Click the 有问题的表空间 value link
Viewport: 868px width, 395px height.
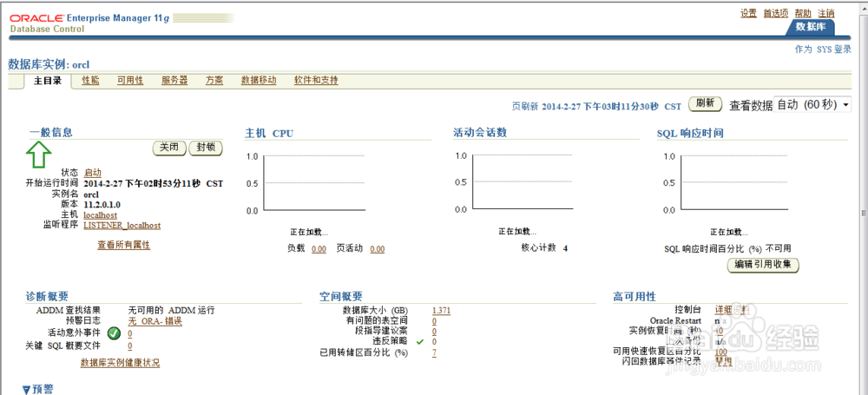435,321
